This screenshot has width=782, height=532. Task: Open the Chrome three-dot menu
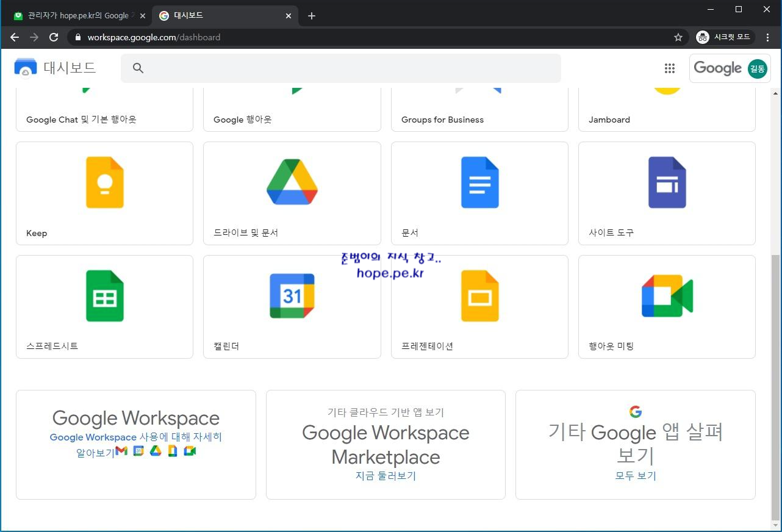click(x=767, y=37)
